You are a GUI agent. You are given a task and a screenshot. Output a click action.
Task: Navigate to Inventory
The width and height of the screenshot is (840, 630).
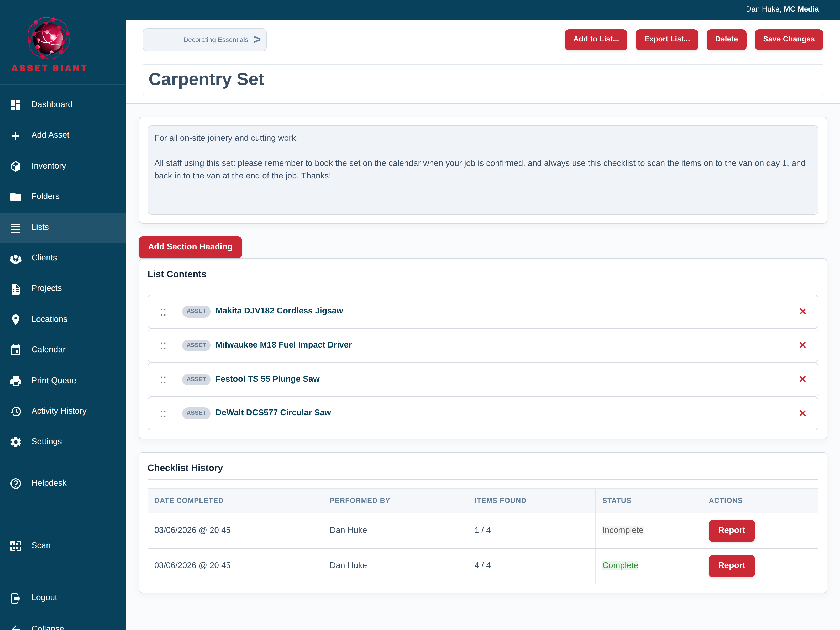pos(63,166)
